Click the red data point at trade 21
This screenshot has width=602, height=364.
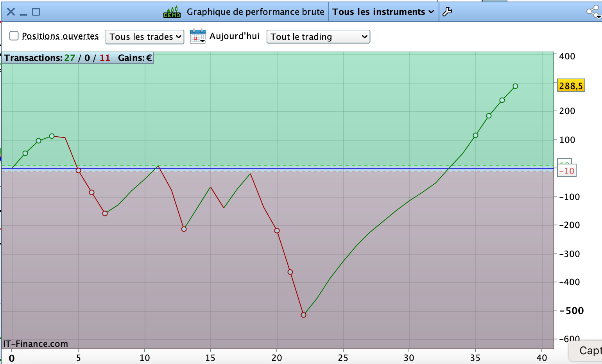tap(290, 272)
